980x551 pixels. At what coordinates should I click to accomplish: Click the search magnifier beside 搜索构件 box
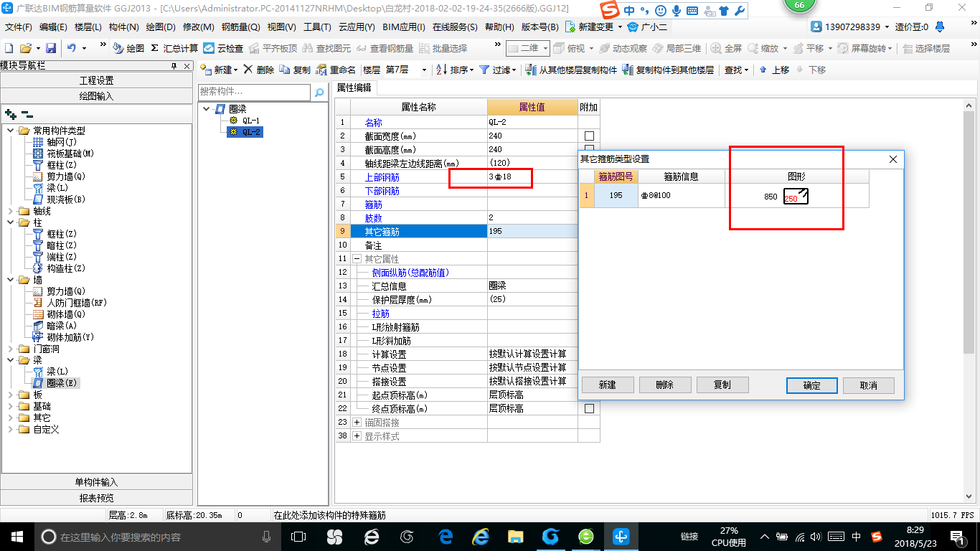click(319, 93)
